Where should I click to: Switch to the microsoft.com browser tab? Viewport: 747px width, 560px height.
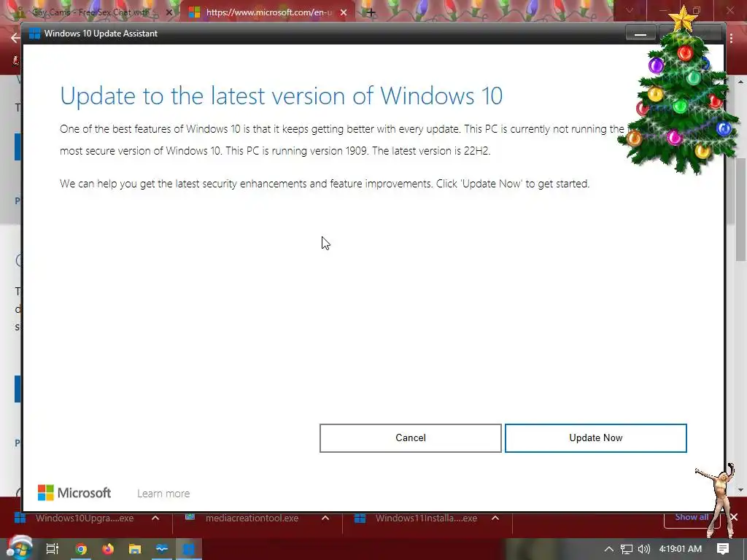[x=268, y=12]
